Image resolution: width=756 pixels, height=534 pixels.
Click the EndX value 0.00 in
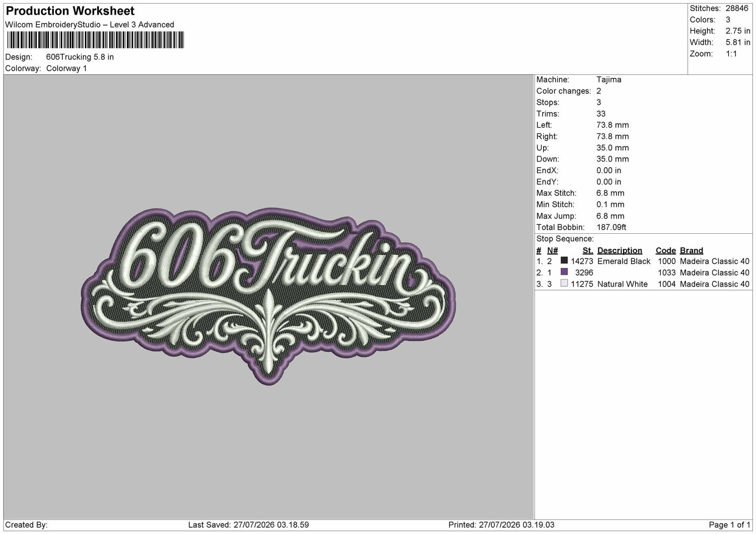[x=609, y=171]
